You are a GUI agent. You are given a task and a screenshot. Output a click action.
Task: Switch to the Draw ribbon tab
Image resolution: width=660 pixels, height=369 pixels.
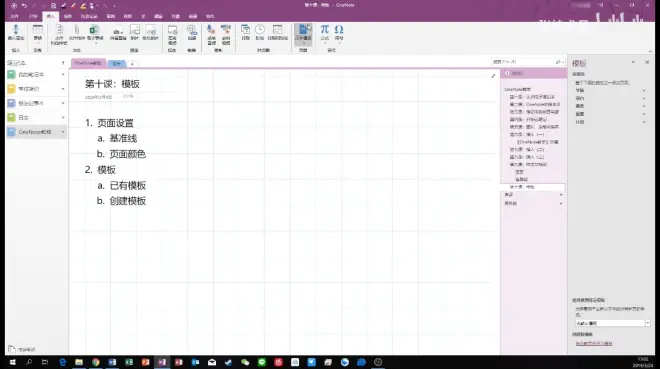[x=67, y=16]
